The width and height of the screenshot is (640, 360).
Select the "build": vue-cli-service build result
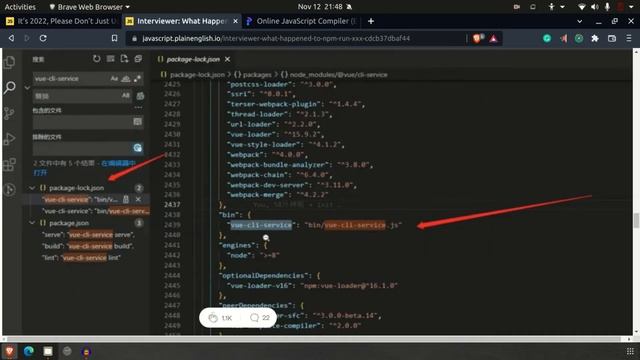click(88, 246)
